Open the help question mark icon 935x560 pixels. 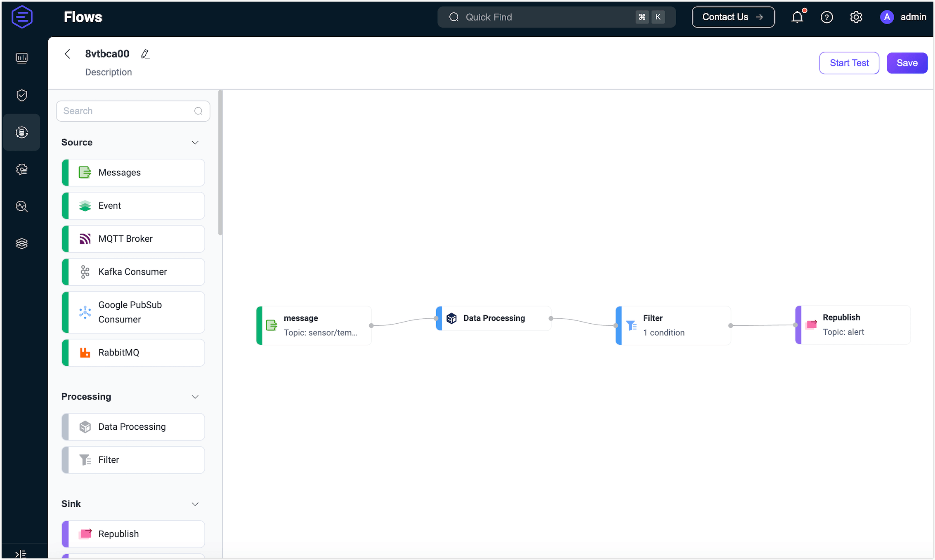pos(826,17)
